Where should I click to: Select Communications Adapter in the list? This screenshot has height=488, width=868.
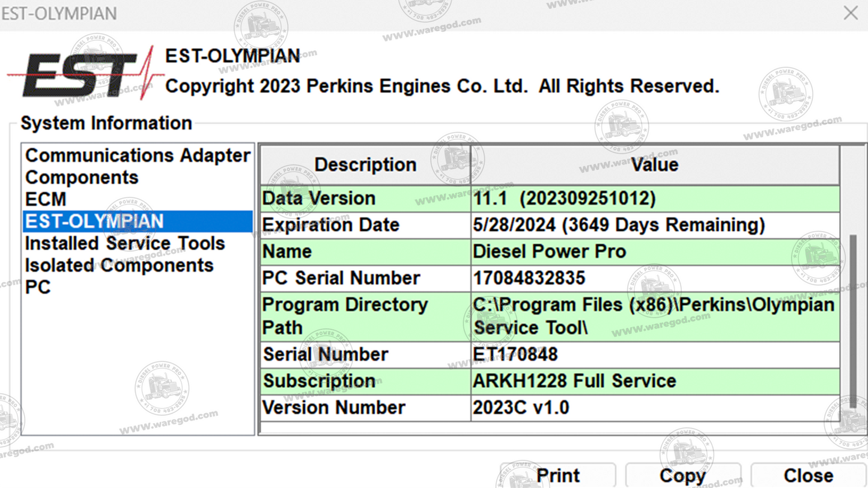(x=137, y=155)
